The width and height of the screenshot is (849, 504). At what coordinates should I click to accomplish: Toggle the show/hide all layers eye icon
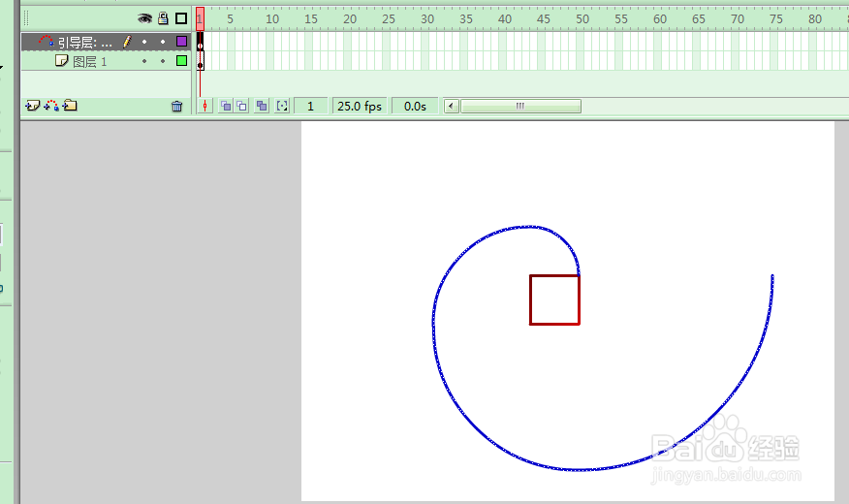(x=144, y=18)
